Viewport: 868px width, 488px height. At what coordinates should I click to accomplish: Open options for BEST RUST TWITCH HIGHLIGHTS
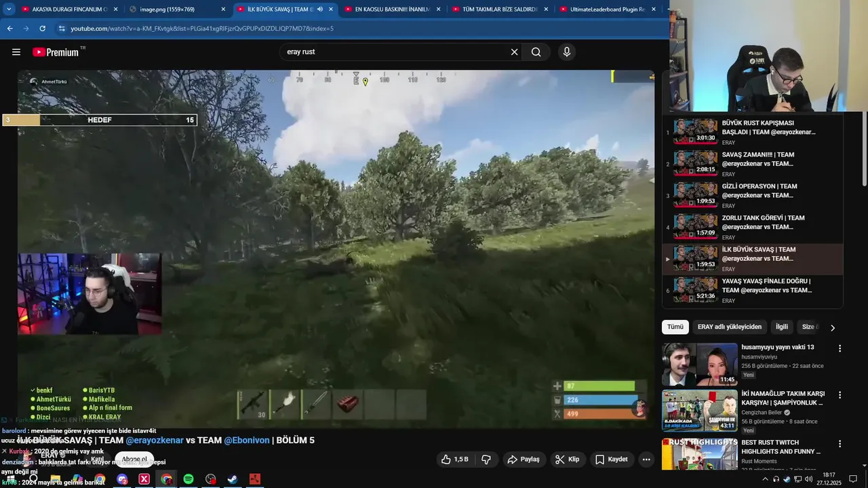click(x=840, y=443)
